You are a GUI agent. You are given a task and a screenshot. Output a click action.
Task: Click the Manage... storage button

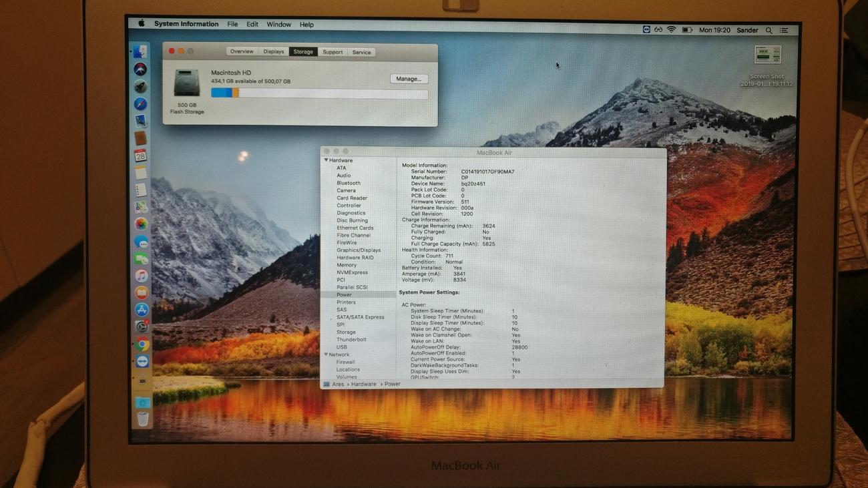[409, 79]
